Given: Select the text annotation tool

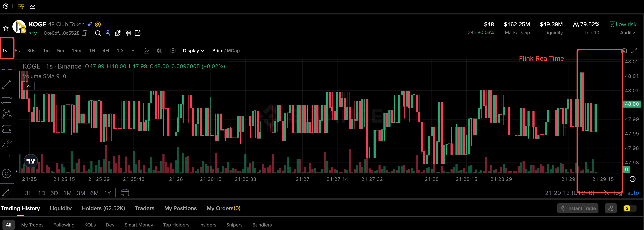Looking at the screenshot, I should (x=7, y=159).
